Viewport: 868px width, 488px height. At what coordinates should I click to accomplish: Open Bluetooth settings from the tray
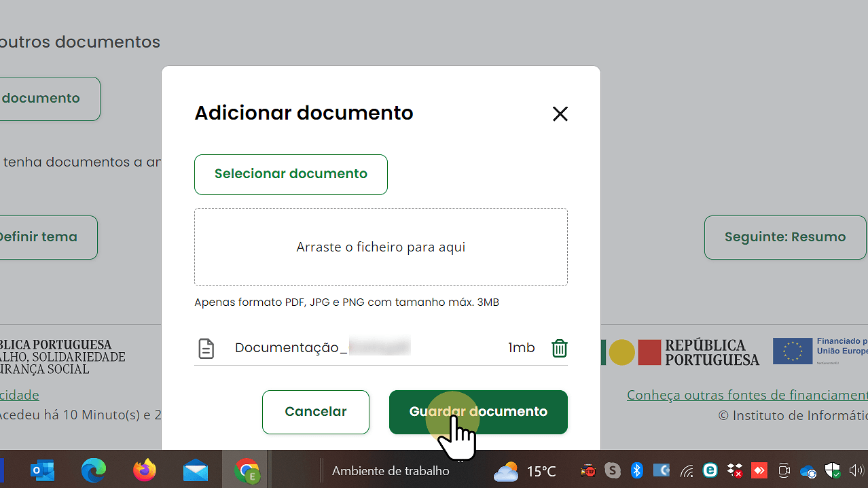[636, 470]
